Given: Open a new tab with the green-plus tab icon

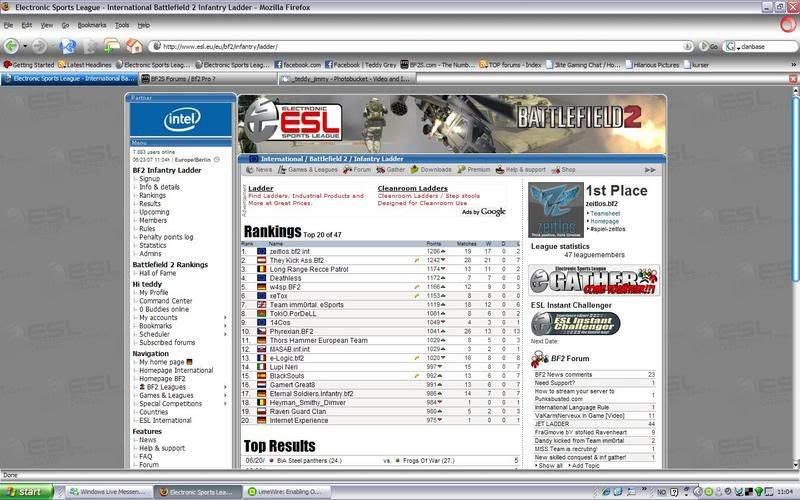Looking at the screenshot, I should (x=111, y=46).
